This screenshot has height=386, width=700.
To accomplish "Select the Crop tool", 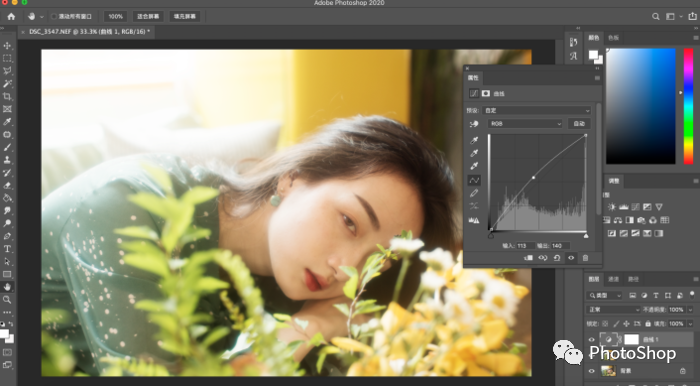I will pos(7,96).
